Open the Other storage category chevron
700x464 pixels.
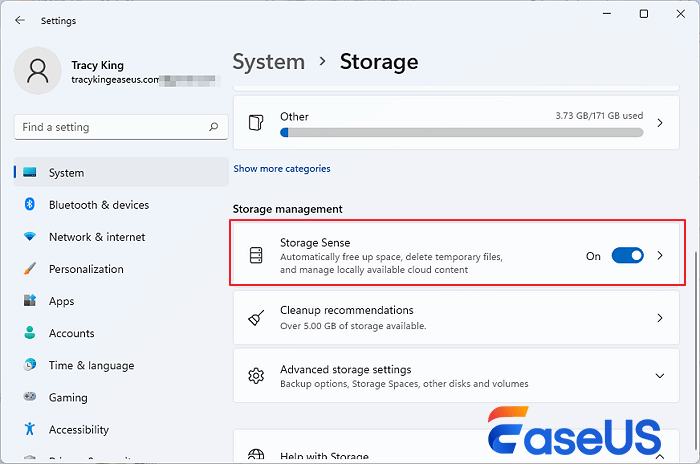(x=659, y=123)
